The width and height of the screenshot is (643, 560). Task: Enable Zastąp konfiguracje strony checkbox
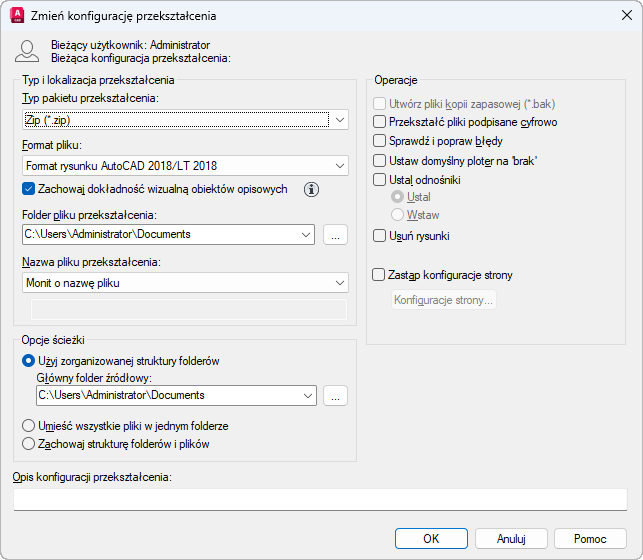click(x=379, y=275)
